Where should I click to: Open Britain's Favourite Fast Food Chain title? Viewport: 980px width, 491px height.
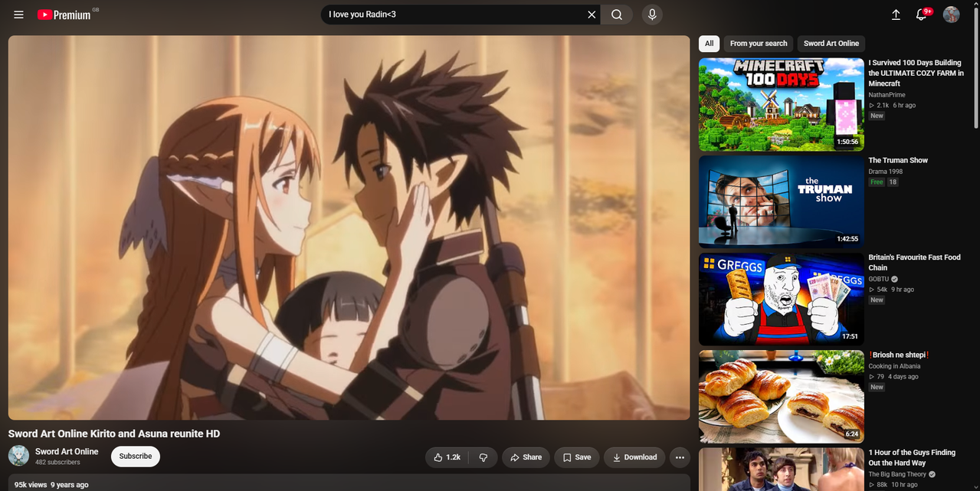(914, 263)
